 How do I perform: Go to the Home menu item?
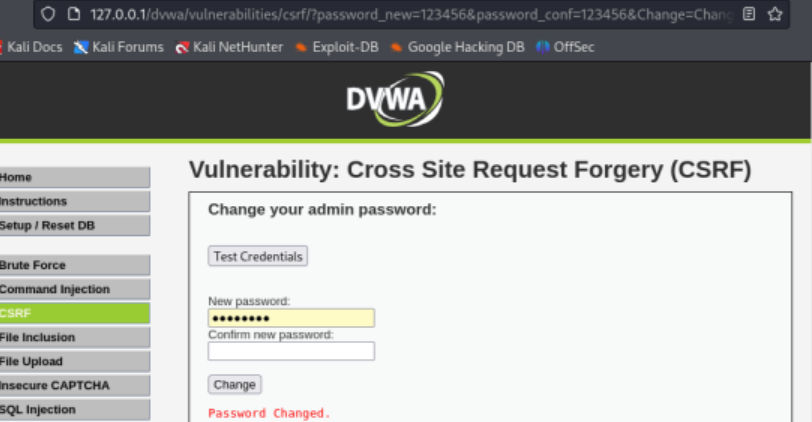pyautogui.click(x=74, y=177)
